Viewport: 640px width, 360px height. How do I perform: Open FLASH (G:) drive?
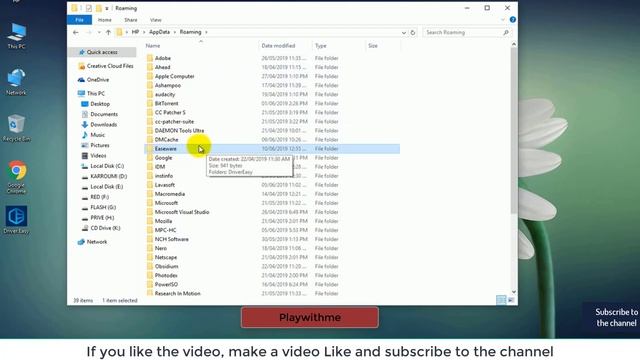click(99, 207)
